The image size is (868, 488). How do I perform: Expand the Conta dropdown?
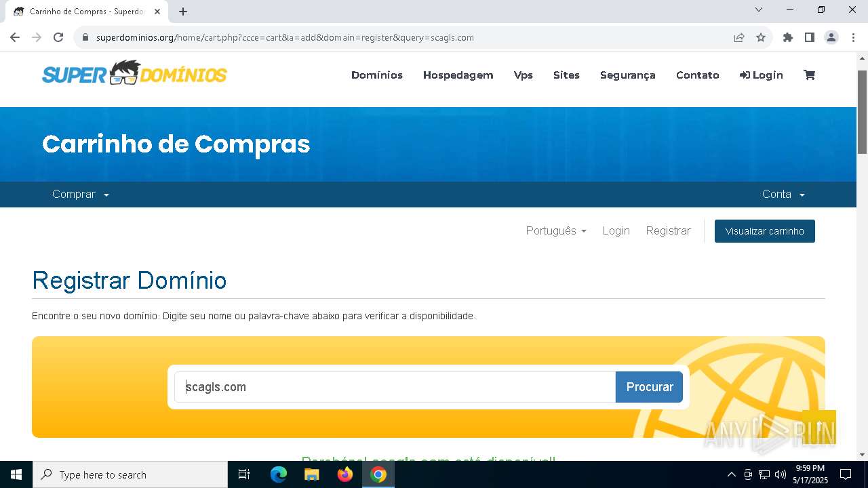[783, 195]
